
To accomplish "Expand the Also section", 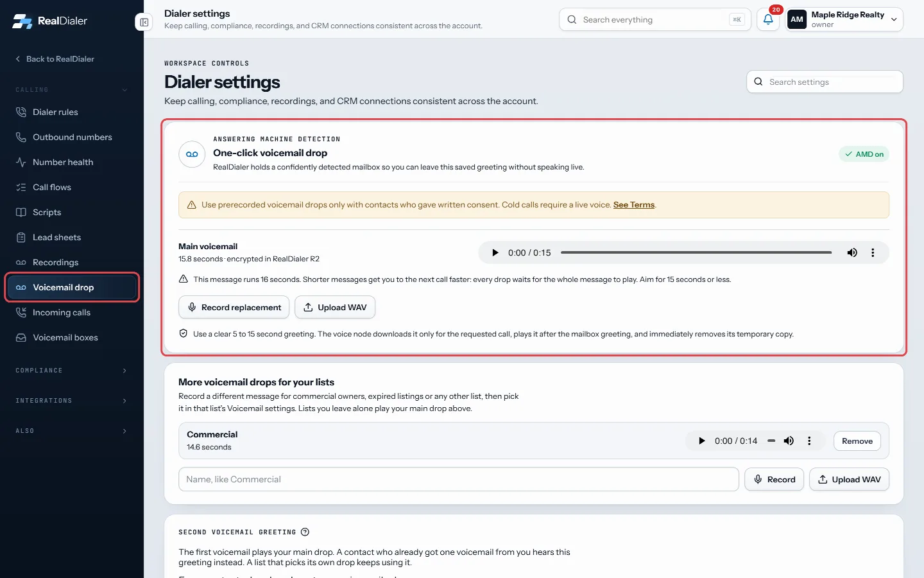I will click(x=72, y=431).
